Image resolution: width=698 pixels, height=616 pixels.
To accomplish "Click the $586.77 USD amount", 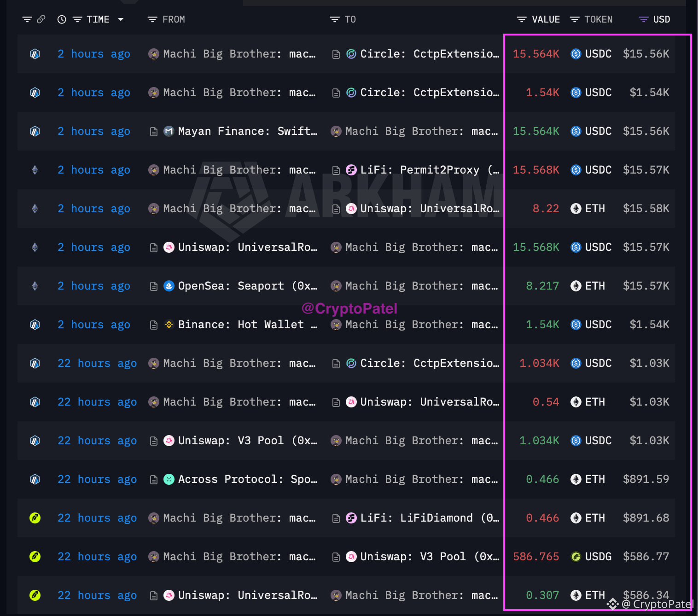I will click(x=646, y=557).
